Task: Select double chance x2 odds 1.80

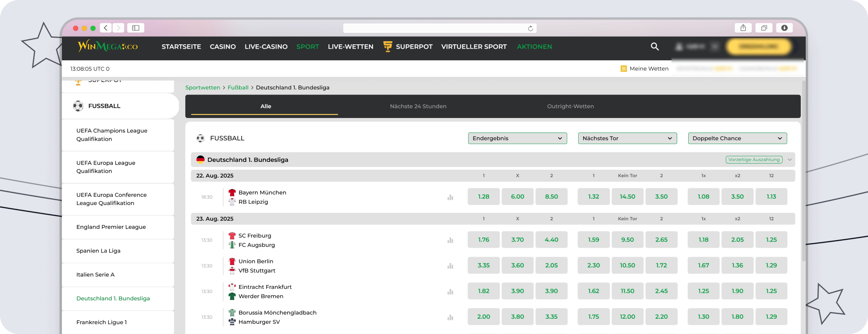Action: [737, 317]
